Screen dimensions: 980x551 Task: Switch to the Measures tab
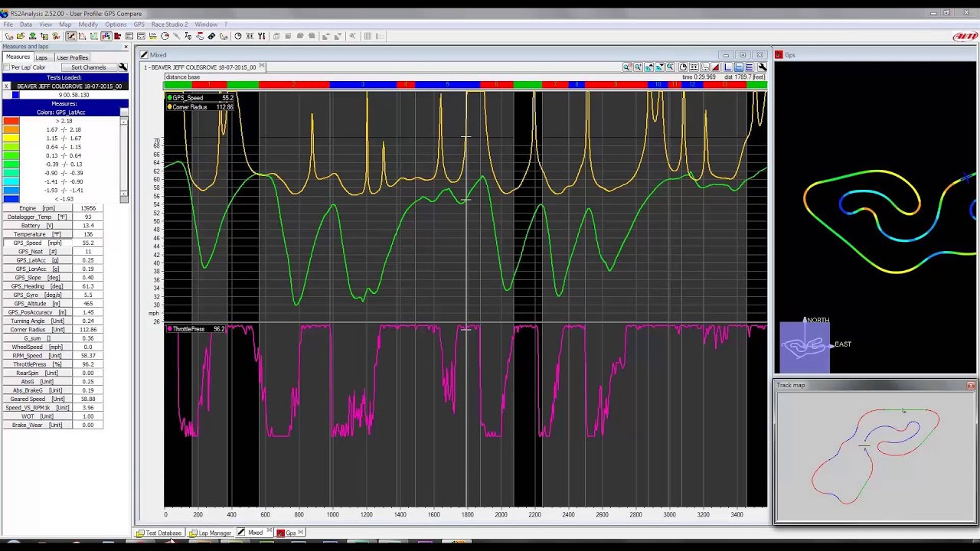17,57
